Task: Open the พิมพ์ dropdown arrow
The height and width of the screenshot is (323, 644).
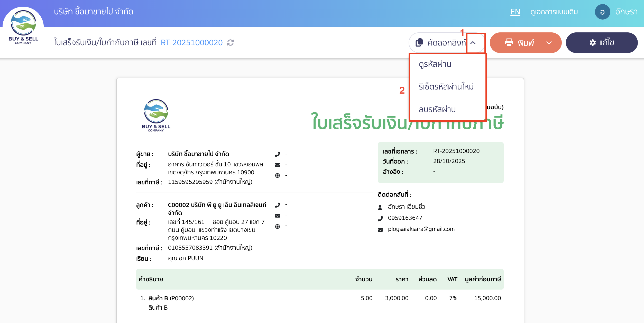Action: (x=549, y=42)
